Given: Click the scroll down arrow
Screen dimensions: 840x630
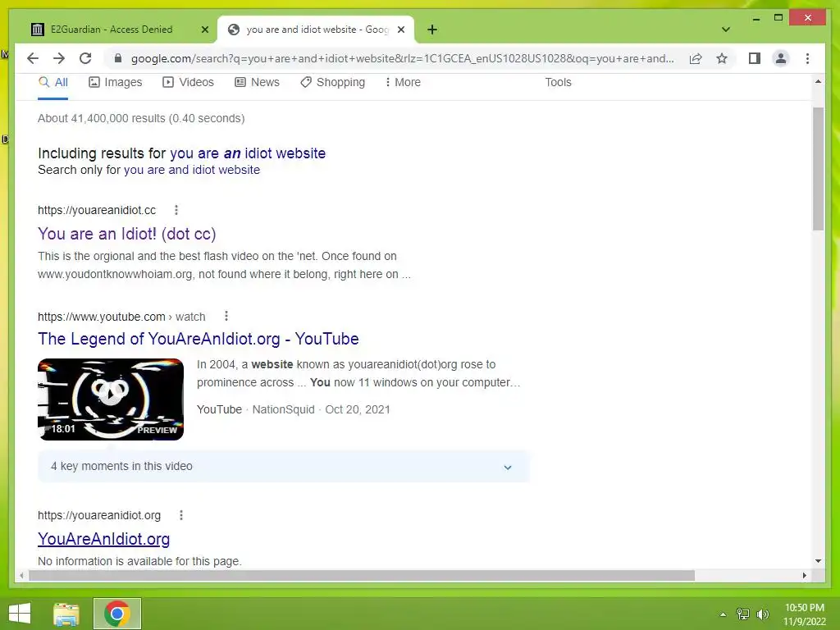Looking at the screenshot, I should coord(818,561).
